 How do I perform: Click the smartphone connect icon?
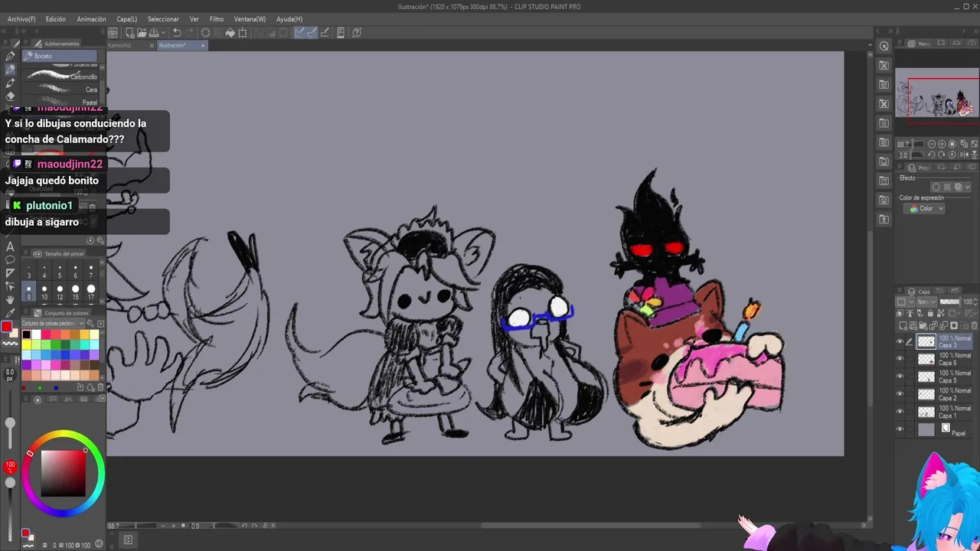pyautogui.click(x=341, y=33)
